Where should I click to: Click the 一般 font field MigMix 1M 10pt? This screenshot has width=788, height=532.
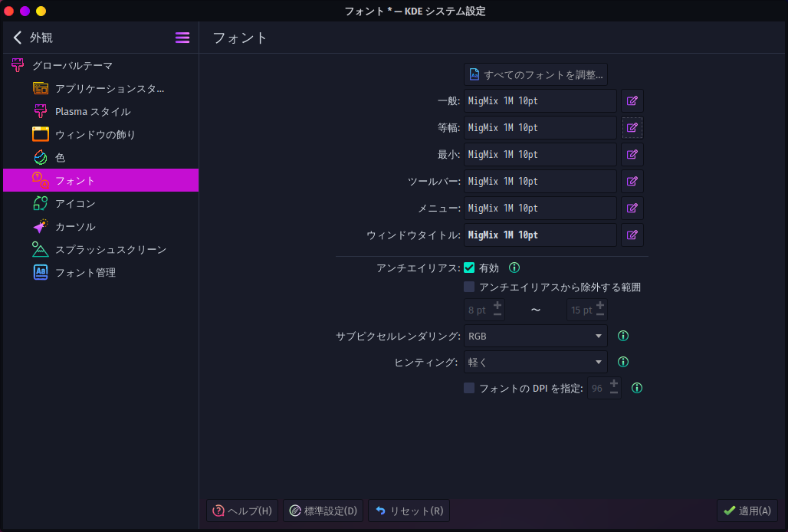coord(540,101)
